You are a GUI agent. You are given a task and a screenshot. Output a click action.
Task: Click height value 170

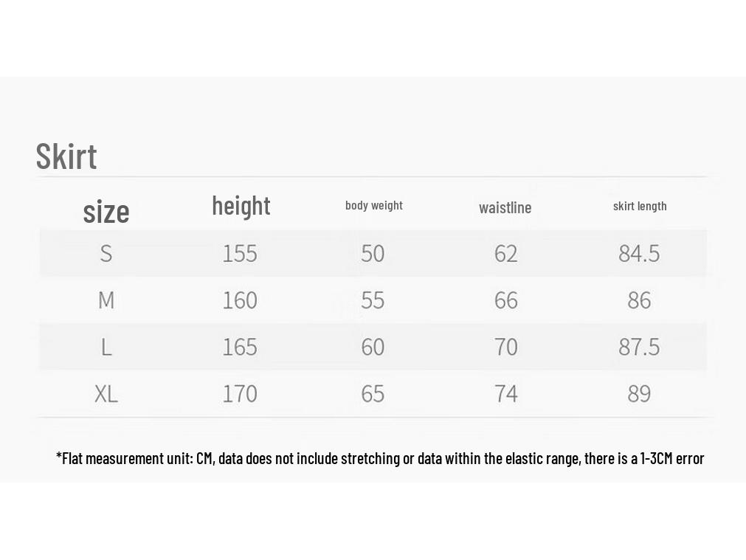tap(240, 394)
